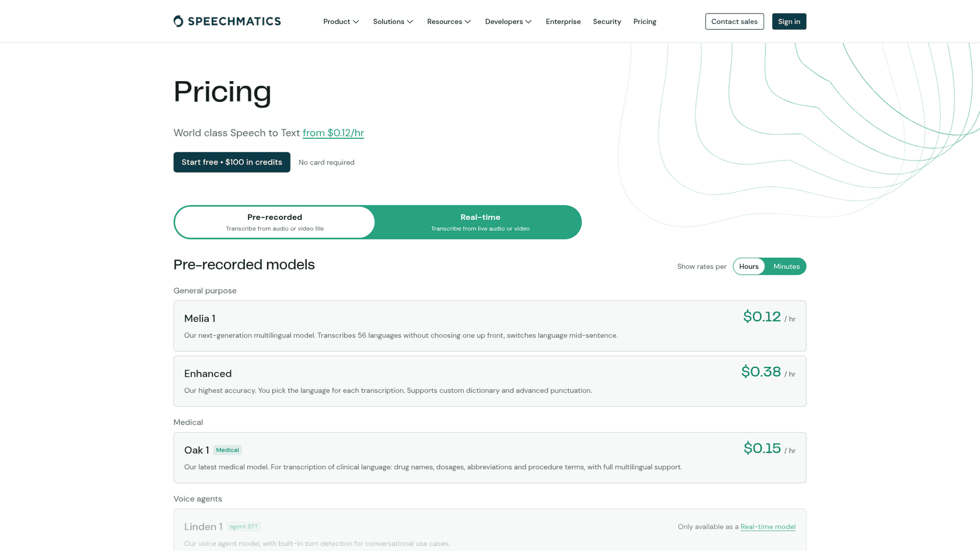Click the Linden 1 model name
The image size is (980, 551).
tap(203, 527)
